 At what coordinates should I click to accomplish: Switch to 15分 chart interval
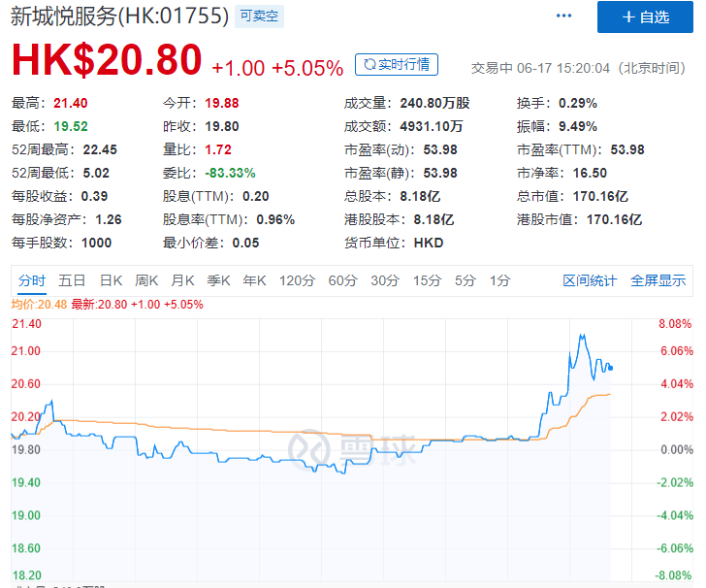[427, 280]
